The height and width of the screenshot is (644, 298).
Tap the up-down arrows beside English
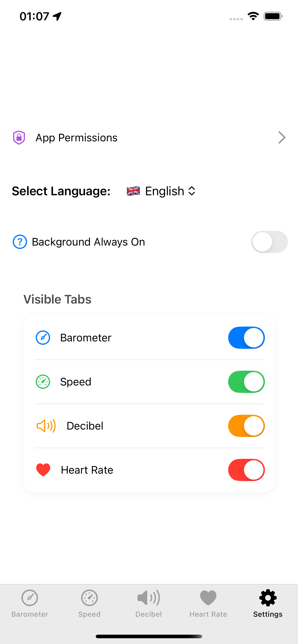[x=191, y=191]
